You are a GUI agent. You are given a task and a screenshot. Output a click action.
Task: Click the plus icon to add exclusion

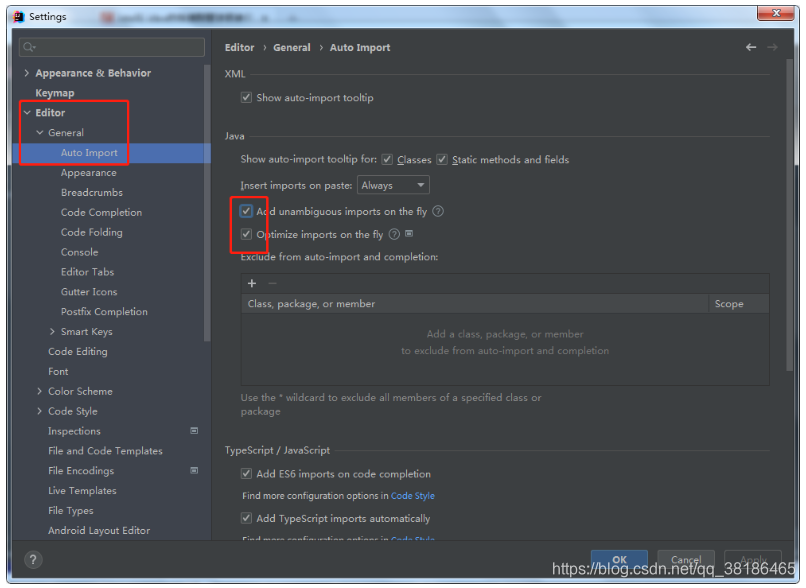[x=252, y=283]
